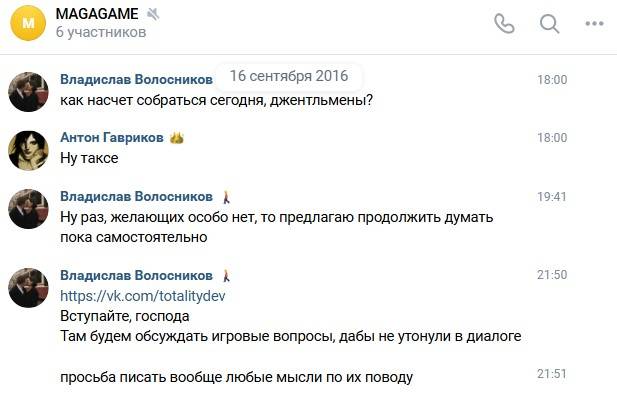The width and height of the screenshot is (617, 395).
Task: Open Владислав Волосников's name at 18:00 message
Action: [136, 79]
